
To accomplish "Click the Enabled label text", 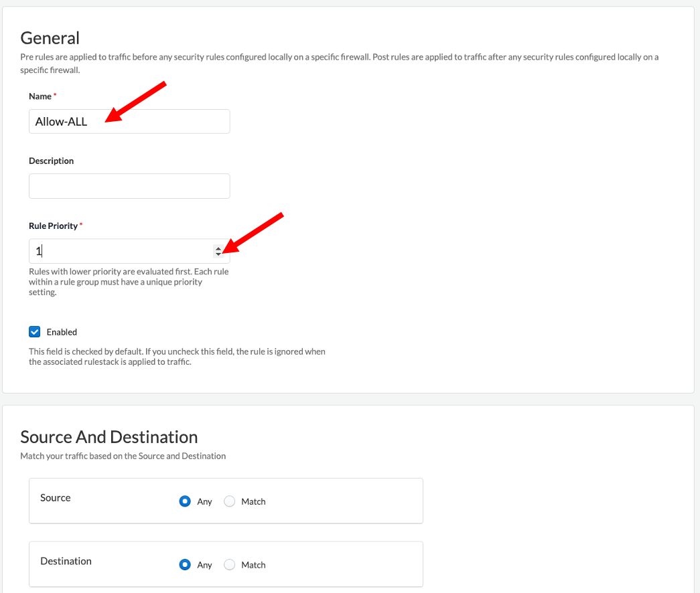I will click(x=62, y=332).
